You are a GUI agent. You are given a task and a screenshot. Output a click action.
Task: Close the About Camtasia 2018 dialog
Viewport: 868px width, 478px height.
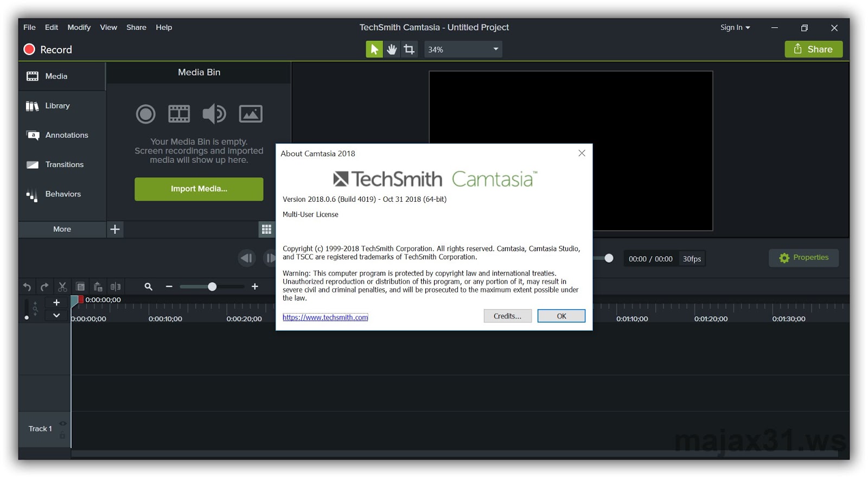click(582, 154)
